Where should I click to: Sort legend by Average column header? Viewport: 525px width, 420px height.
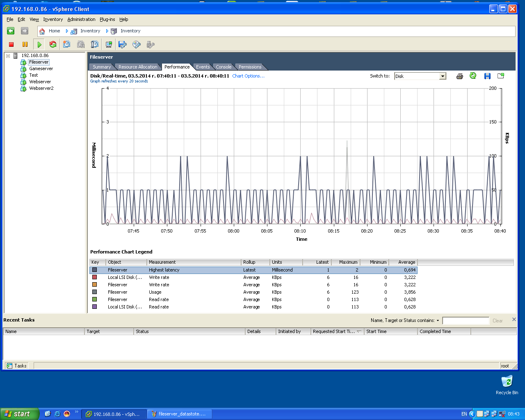pos(403,262)
